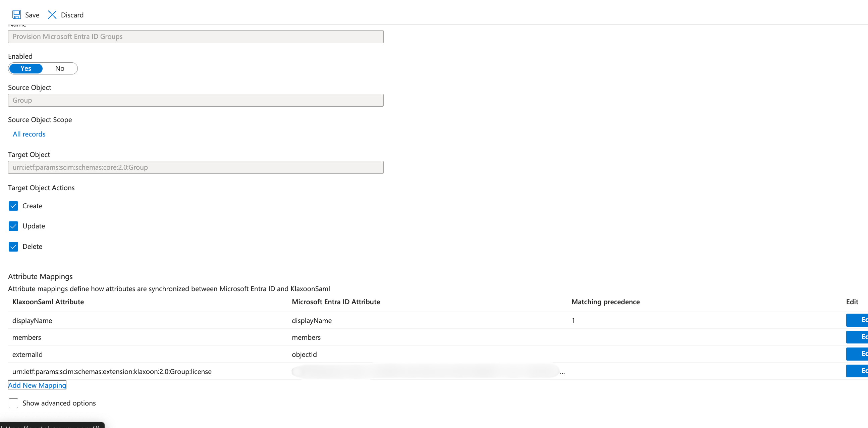Screen dimensions: 868x428
Task: Click the Name input field
Action: pos(196,37)
